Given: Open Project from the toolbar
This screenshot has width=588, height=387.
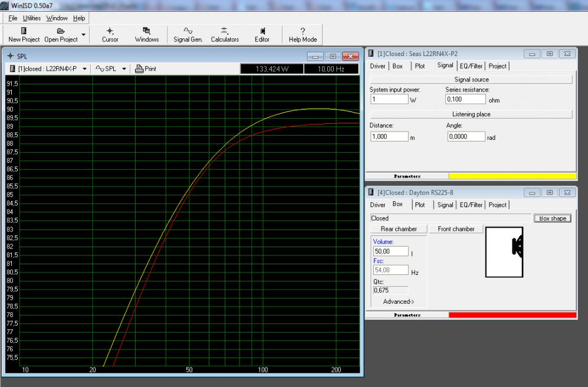Looking at the screenshot, I should (x=61, y=35).
